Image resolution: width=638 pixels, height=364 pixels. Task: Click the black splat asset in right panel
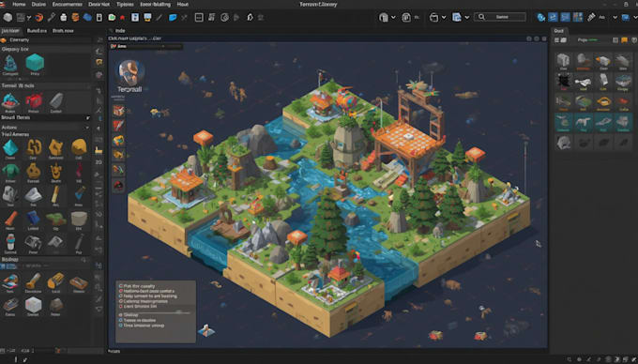tap(564, 81)
